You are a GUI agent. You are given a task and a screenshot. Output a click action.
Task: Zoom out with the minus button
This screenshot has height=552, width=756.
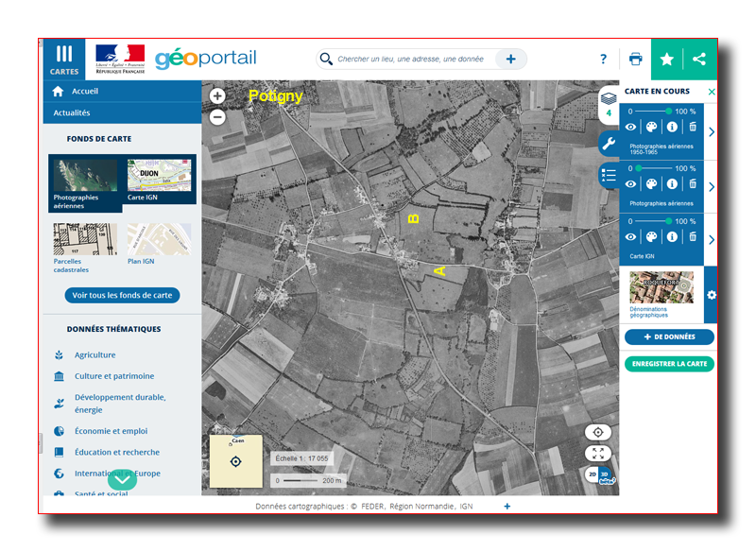pos(217,117)
